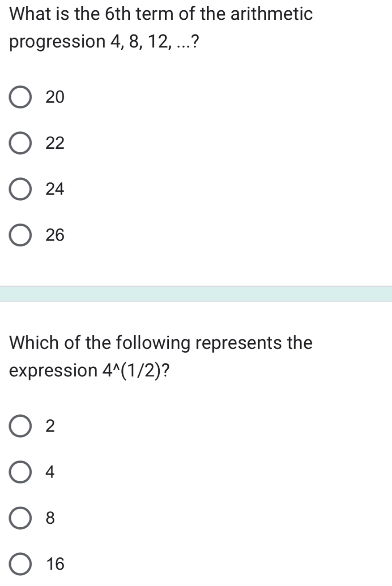Mark 24 as the sixth term answer
Screen dimensions: 392x586
pyautogui.click(x=21, y=190)
